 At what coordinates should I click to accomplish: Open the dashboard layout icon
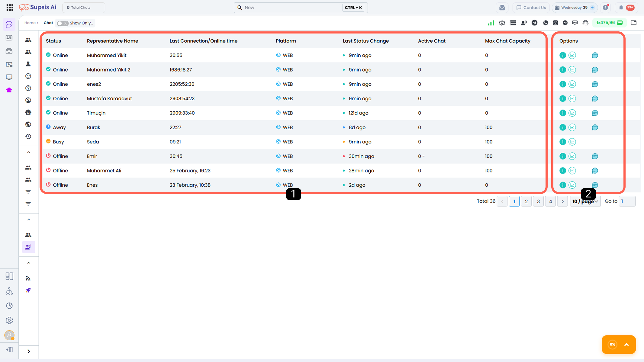[x=9, y=276]
